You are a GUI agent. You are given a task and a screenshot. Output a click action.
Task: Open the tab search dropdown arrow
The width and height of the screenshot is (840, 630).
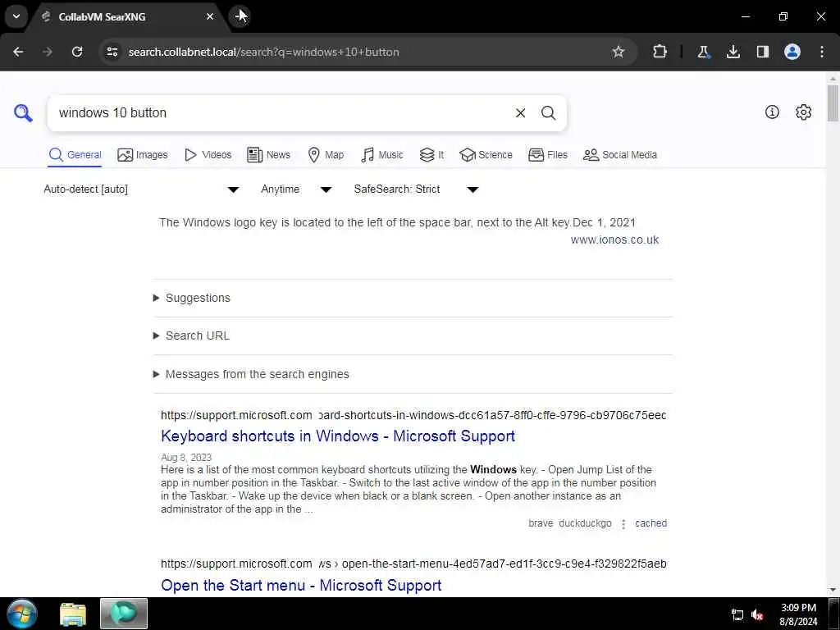[16, 16]
